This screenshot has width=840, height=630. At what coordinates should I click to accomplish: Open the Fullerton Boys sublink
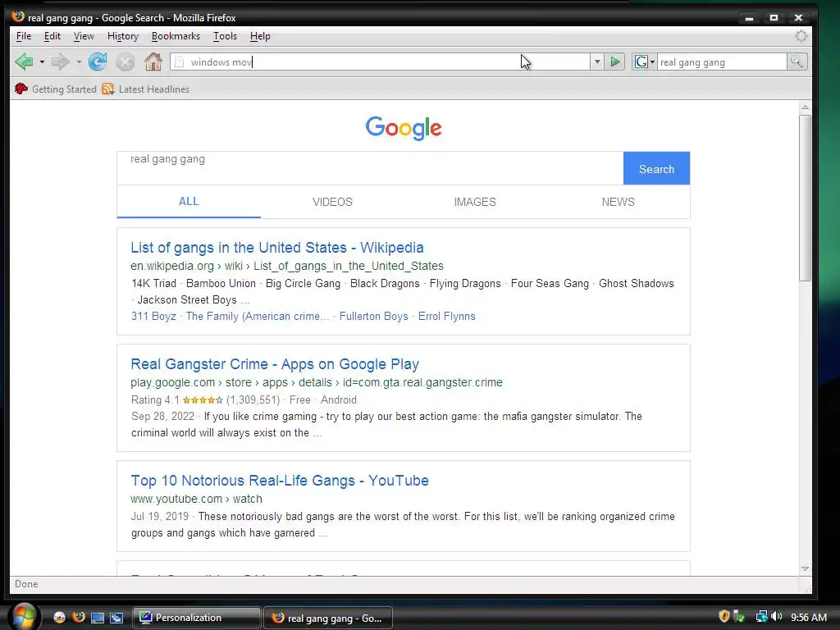click(373, 316)
